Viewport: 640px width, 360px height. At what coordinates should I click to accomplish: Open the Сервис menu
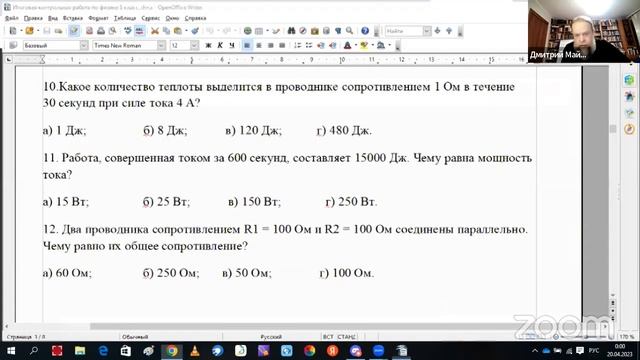(151, 18)
